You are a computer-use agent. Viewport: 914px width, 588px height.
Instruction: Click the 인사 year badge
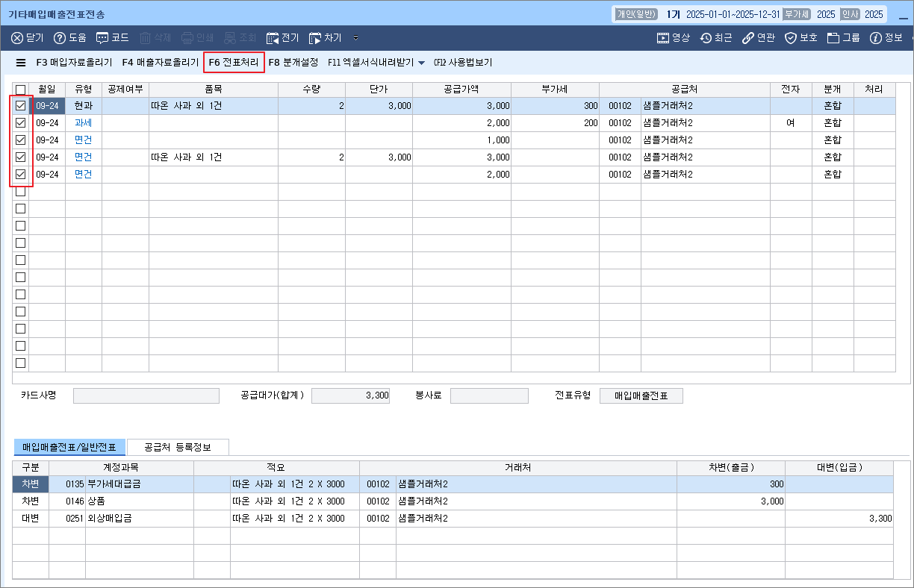(850, 14)
